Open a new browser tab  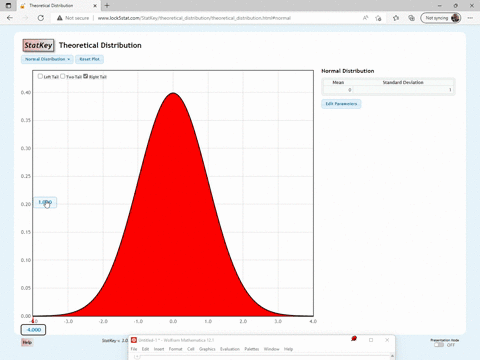[x=107, y=5]
